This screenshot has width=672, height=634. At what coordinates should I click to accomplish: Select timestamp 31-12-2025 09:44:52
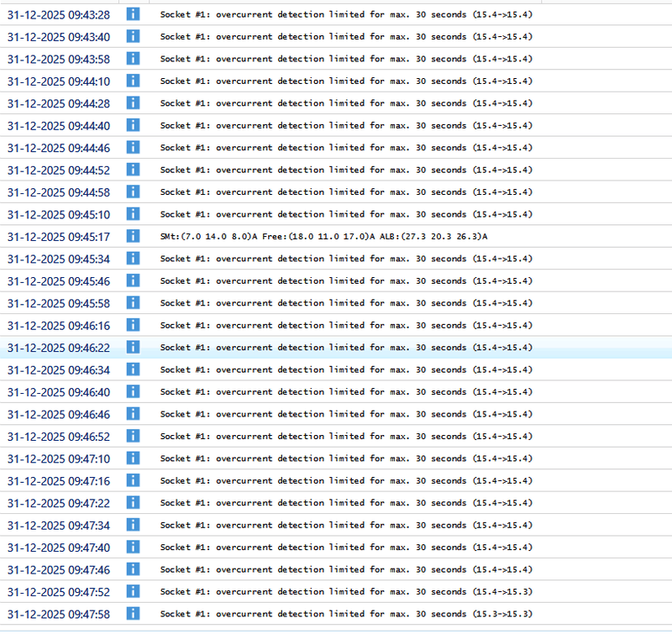[59, 170]
